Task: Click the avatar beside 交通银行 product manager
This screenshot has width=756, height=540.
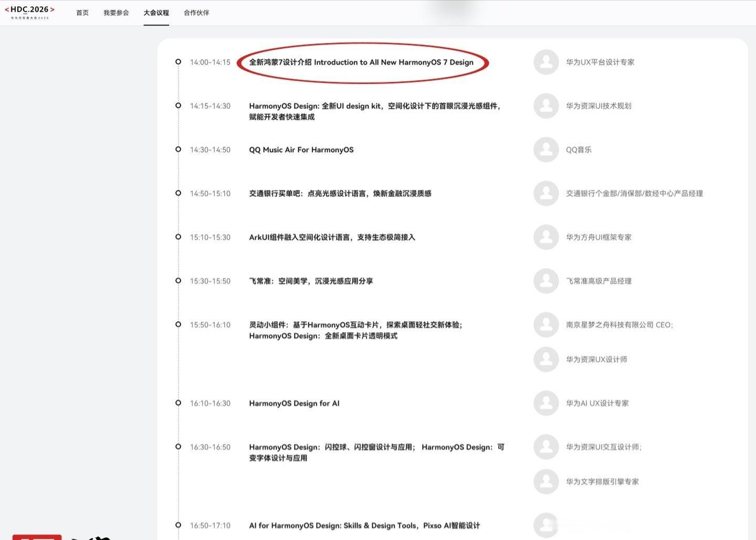Action: [546, 194]
